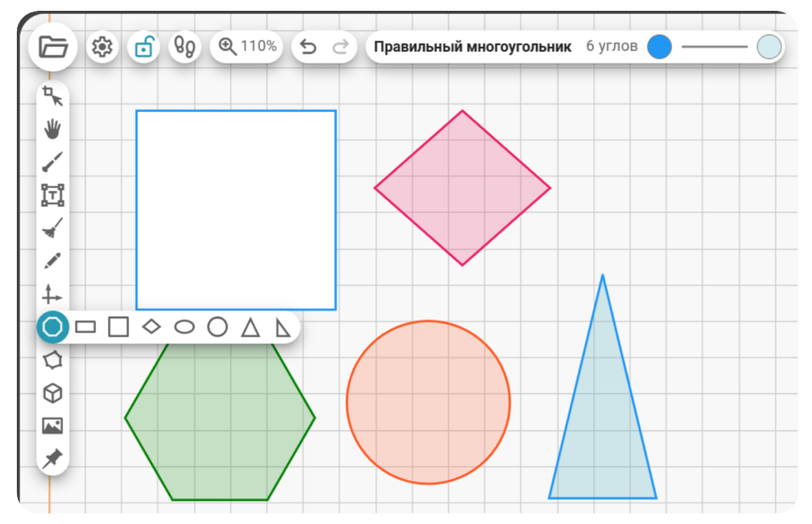
Task: Click the footsteps icon
Action: pyautogui.click(x=185, y=47)
